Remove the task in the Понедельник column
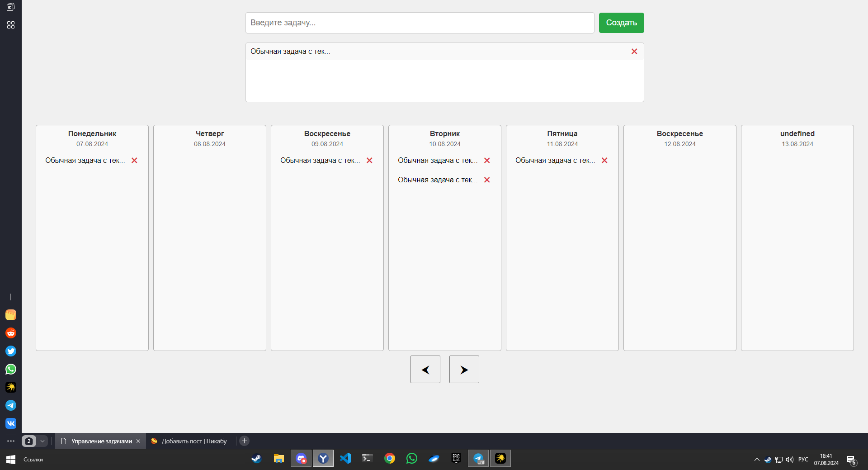This screenshot has width=868, height=470. coord(134,161)
